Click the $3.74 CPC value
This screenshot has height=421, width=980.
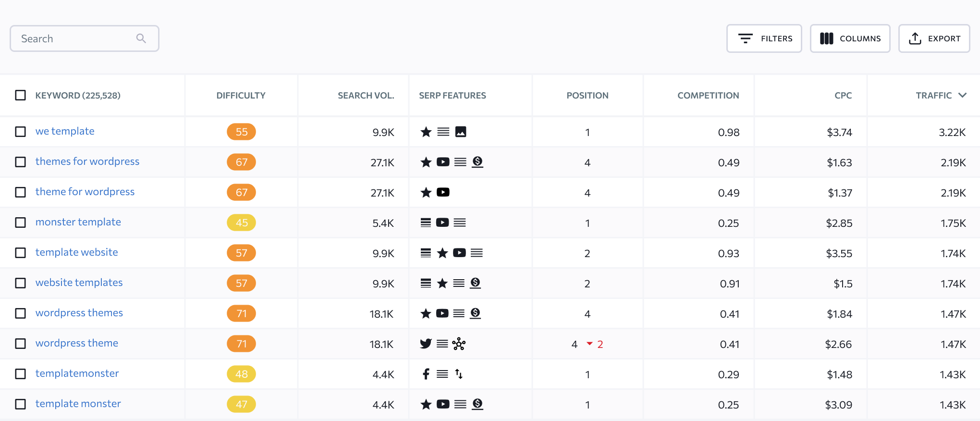click(839, 132)
